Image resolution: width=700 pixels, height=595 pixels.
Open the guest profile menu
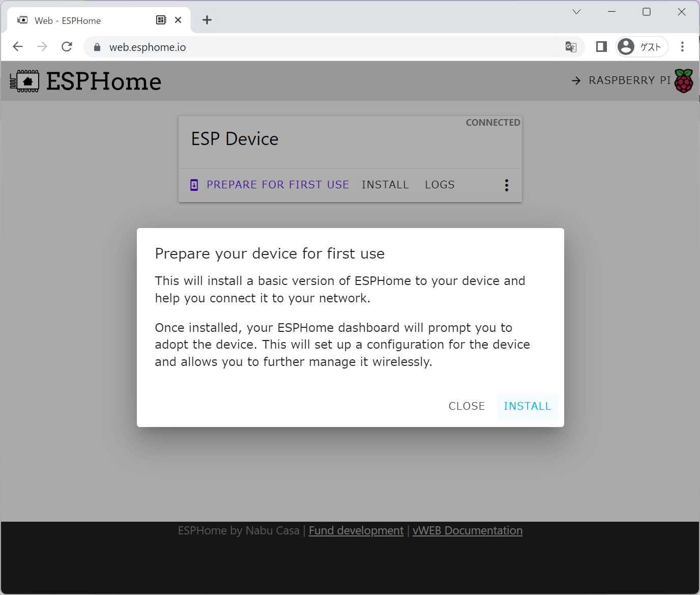[641, 46]
